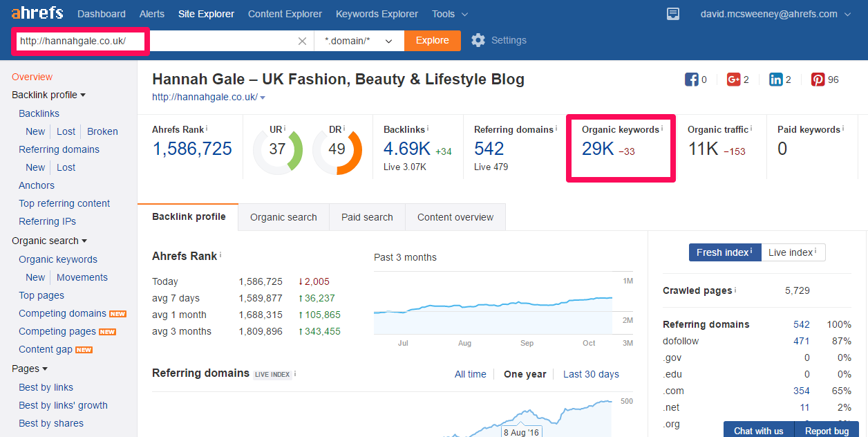Click the Pinterest share count icon
Screen dimensions: 868x437
pos(818,80)
